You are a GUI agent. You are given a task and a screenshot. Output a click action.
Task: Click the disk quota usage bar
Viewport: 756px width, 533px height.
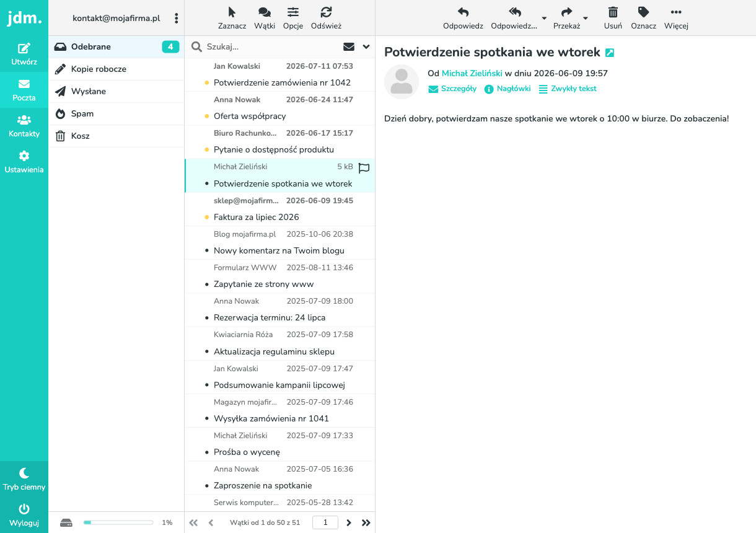(x=118, y=522)
